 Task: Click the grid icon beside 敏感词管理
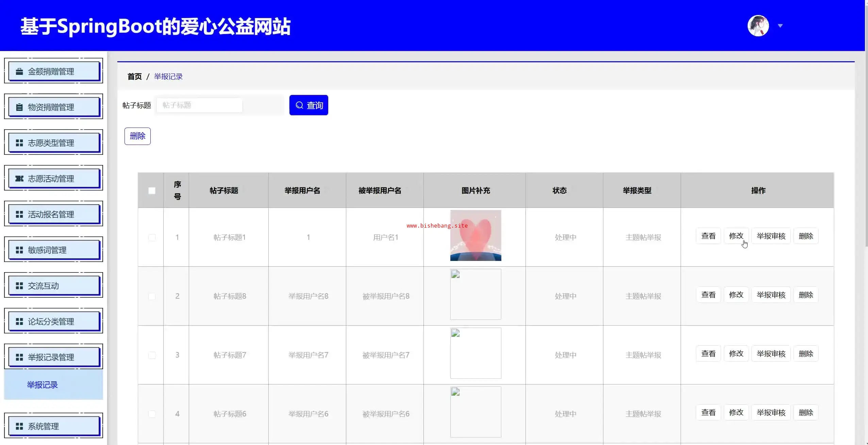(x=19, y=250)
